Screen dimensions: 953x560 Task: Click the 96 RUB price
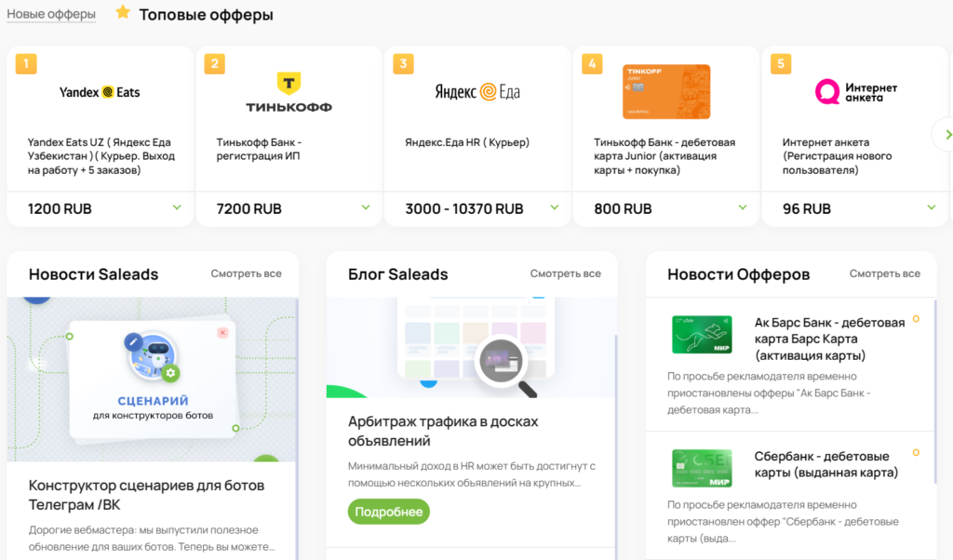(x=807, y=209)
